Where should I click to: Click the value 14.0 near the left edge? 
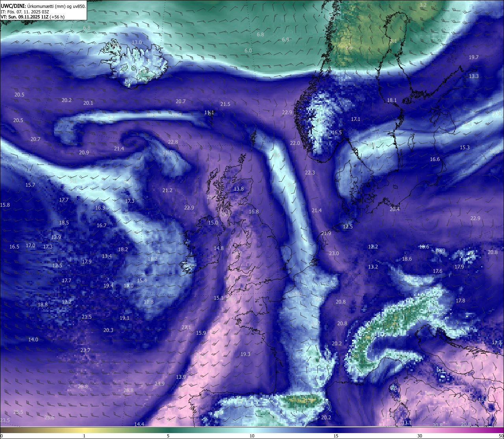pyautogui.click(x=33, y=339)
